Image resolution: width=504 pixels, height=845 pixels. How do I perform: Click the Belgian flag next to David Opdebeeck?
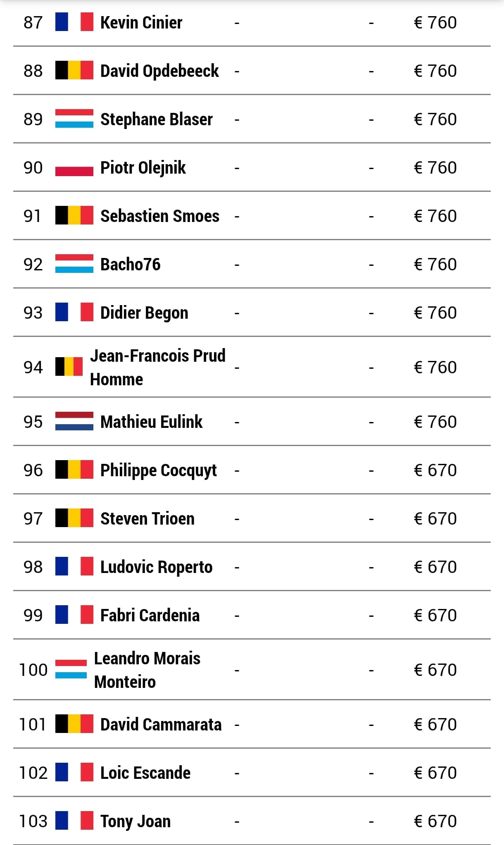[74, 70]
